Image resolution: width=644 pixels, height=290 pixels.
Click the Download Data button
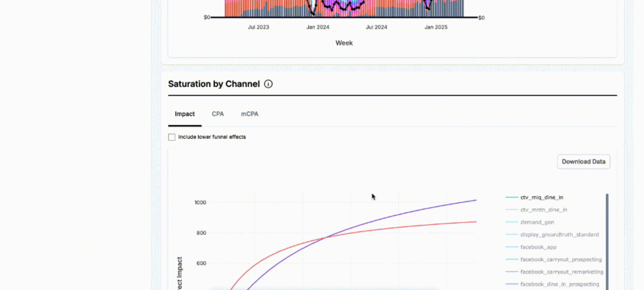[x=583, y=162]
